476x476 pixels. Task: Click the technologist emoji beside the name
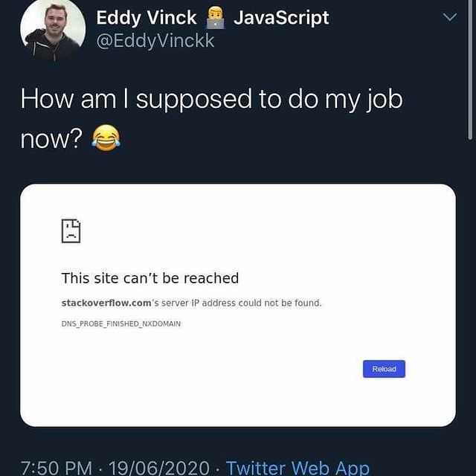pyautogui.click(x=215, y=18)
